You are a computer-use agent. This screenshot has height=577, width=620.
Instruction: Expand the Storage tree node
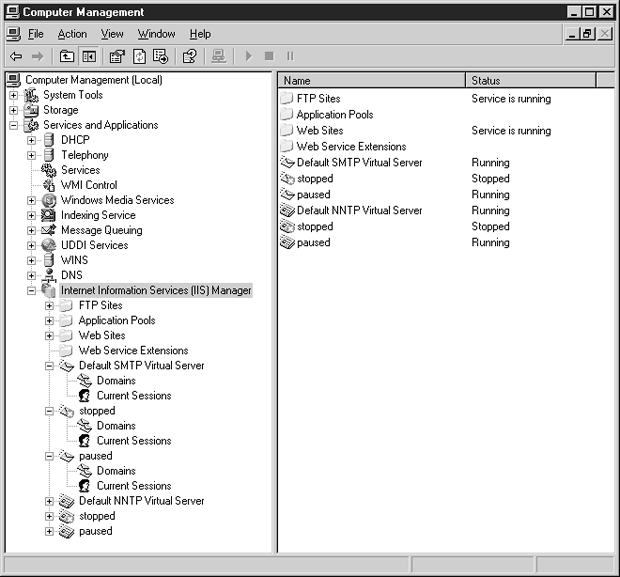tap(14, 110)
